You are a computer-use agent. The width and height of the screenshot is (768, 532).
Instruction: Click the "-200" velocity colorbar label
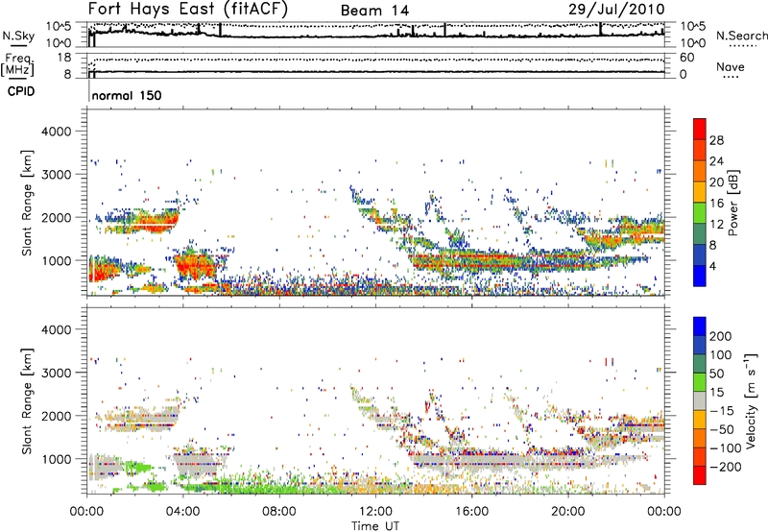point(726,467)
